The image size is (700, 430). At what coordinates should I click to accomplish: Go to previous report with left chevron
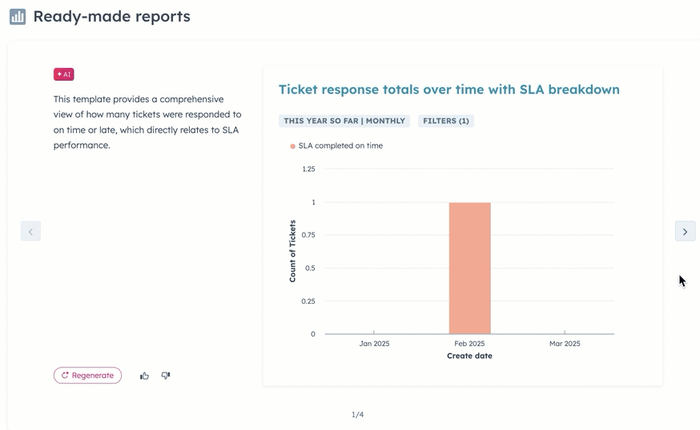pyautogui.click(x=31, y=231)
